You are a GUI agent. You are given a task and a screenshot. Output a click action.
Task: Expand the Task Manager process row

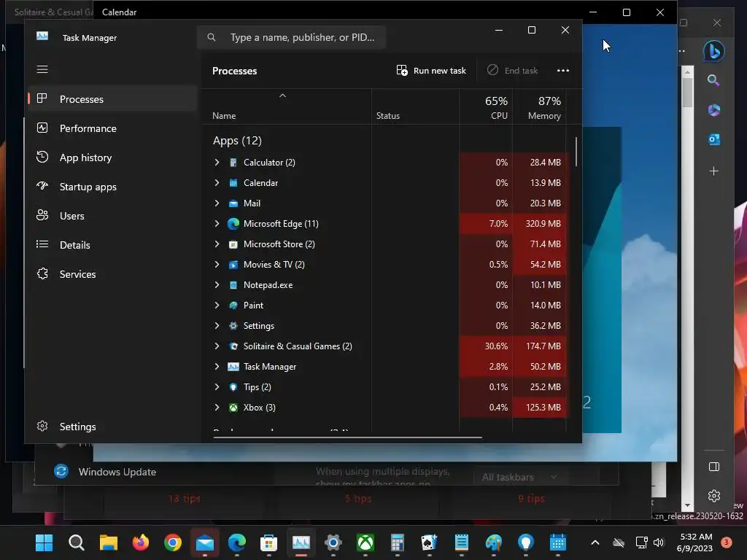217,367
